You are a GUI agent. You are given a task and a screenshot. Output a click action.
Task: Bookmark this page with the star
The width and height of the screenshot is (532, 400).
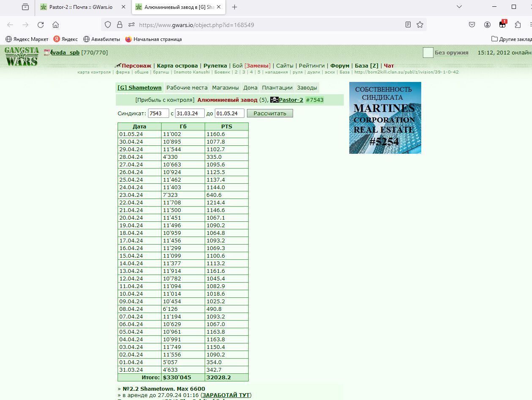[x=420, y=25]
